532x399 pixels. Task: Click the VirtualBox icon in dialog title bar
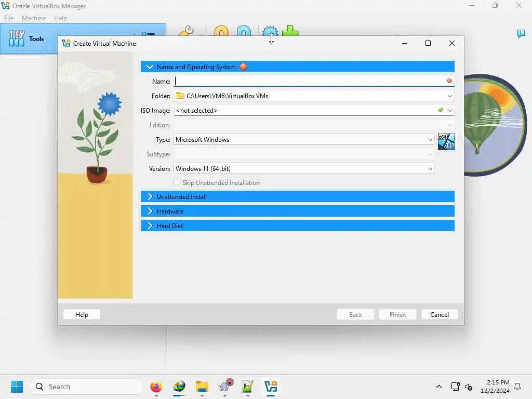pyautogui.click(x=66, y=44)
